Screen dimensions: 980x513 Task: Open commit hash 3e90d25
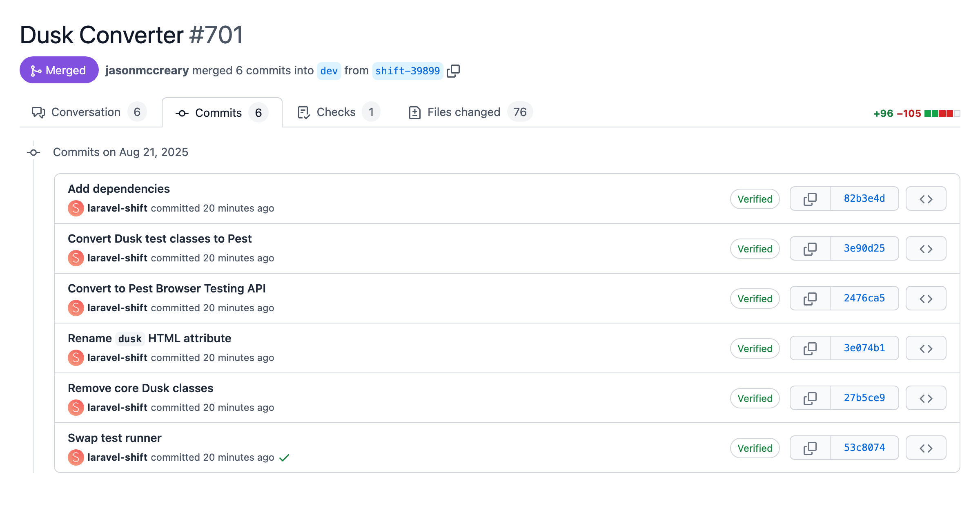tap(864, 248)
